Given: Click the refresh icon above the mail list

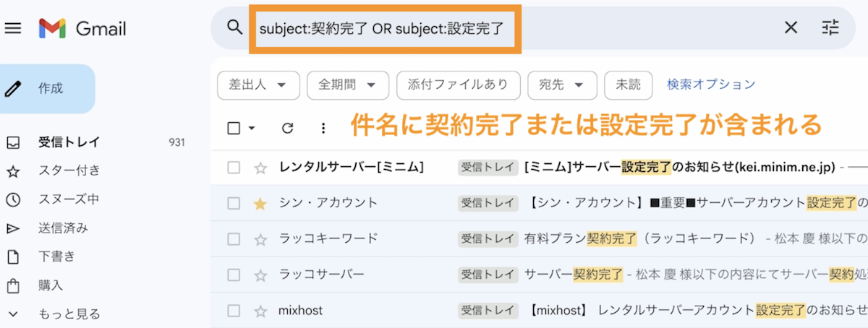Looking at the screenshot, I should pos(287,128).
